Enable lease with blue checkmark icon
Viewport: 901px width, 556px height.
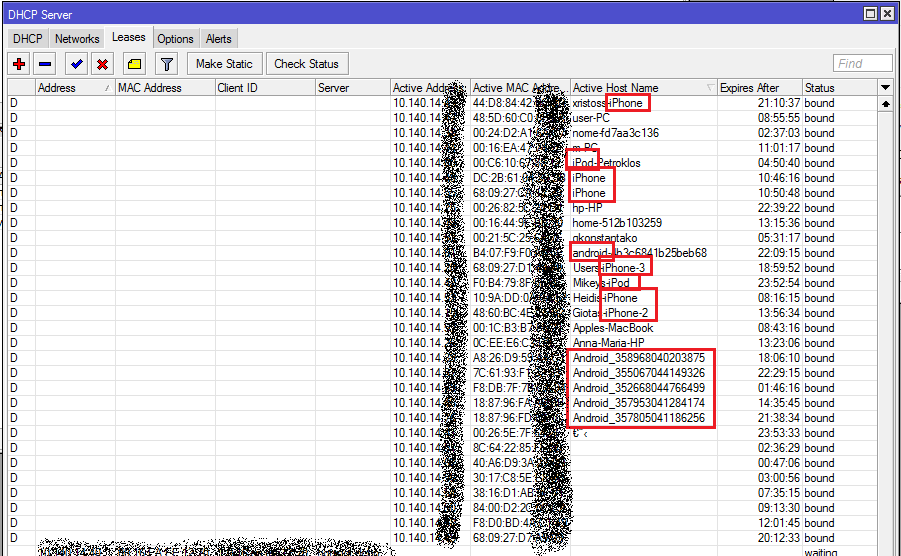(76, 64)
